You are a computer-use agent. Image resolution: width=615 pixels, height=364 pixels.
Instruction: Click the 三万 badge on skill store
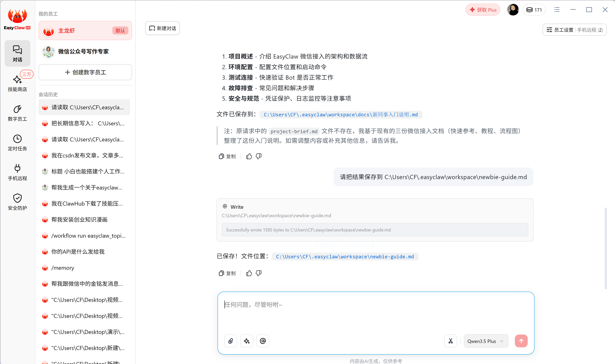point(26,74)
